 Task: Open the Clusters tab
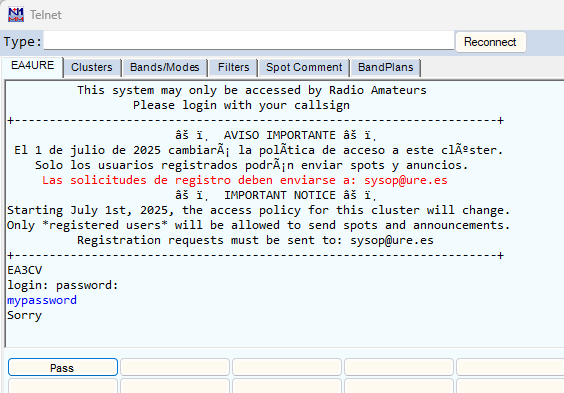click(x=92, y=67)
